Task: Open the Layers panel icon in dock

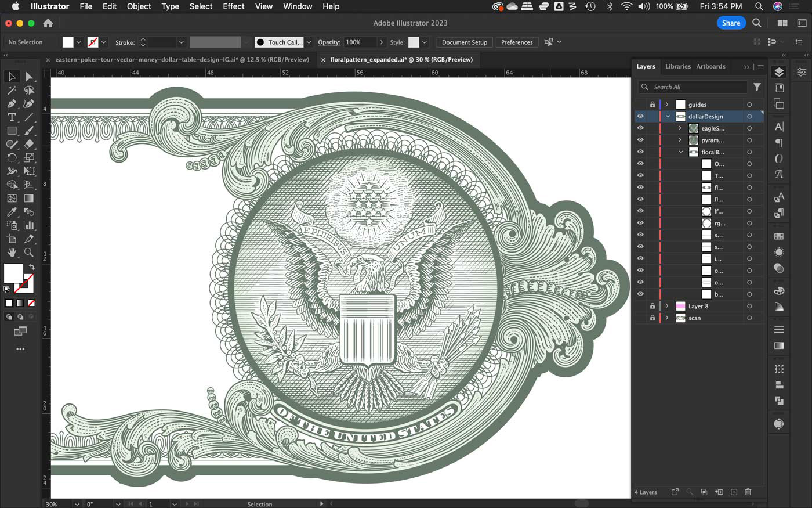Action: point(779,72)
